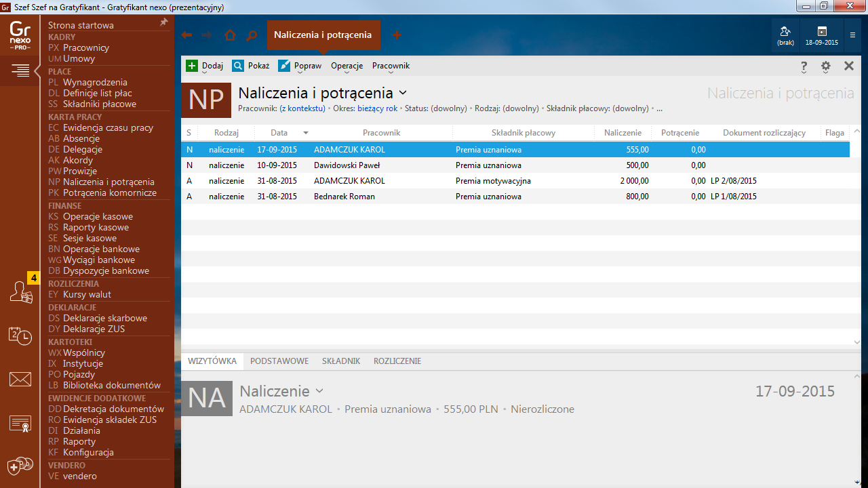Screen dimensions: 868x488
Task: Expand the Naliczenie chevron in details panel
Action: coord(319,391)
